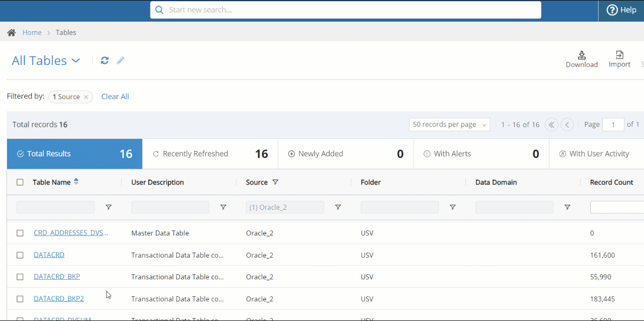
Task: Go to Home breadcrumb link
Action: (32, 33)
